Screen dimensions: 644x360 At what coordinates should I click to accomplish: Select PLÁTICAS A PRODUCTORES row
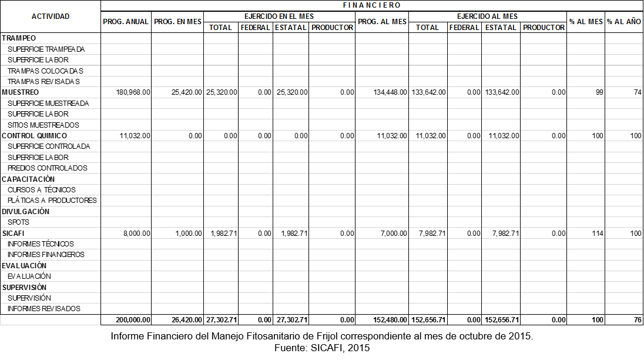click(x=52, y=201)
